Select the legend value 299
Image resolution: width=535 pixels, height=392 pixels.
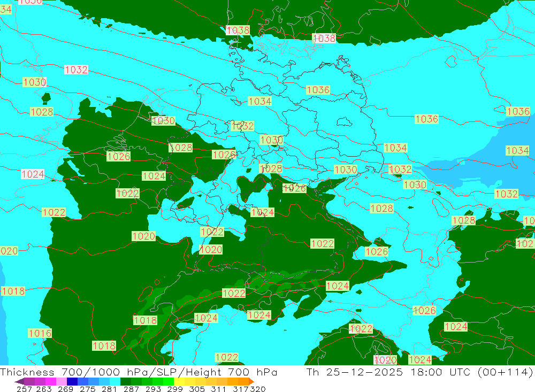pyautogui.click(x=175, y=389)
